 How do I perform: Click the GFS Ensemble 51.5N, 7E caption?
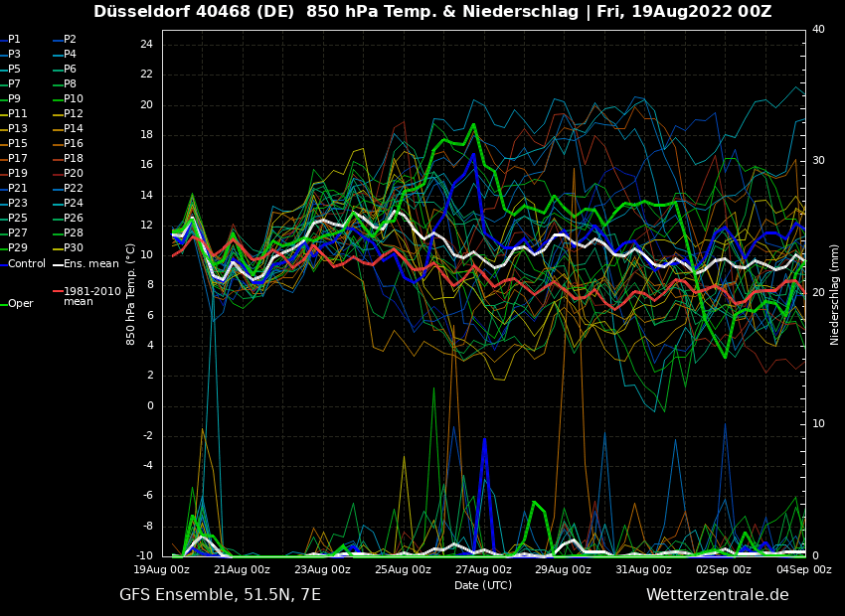pos(220,595)
